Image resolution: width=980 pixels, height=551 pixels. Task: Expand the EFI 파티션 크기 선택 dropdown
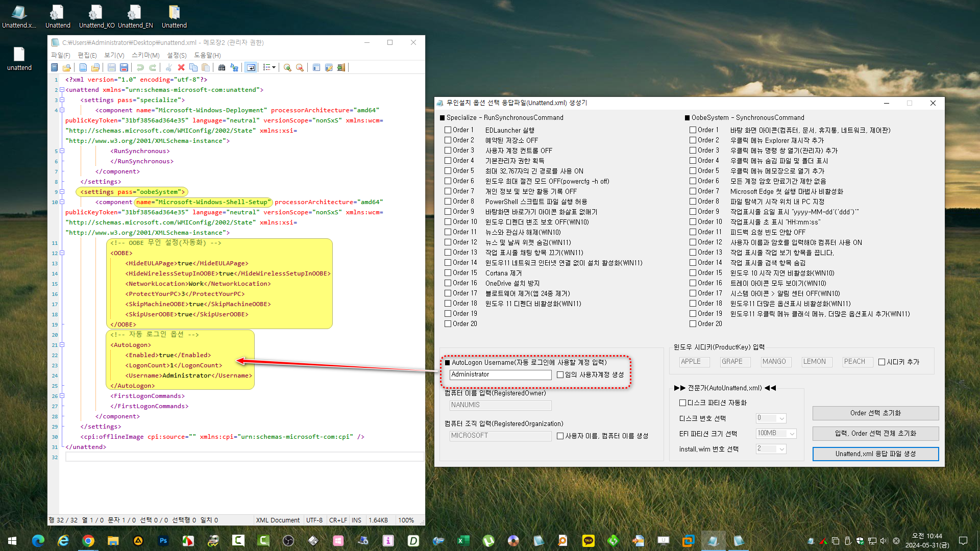(776, 434)
